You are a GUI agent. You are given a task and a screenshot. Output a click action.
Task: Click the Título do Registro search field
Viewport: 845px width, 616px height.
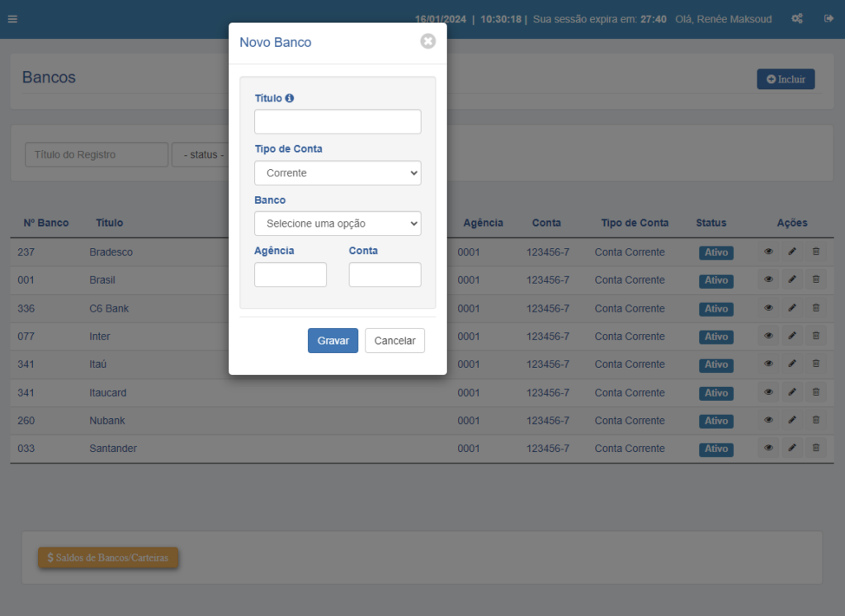coord(97,154)
